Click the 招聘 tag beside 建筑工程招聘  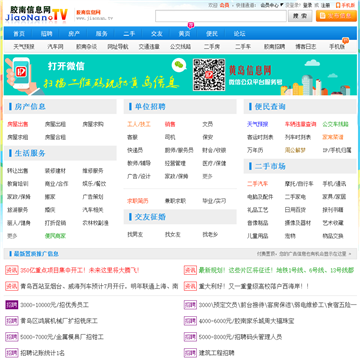pos(190,353)
